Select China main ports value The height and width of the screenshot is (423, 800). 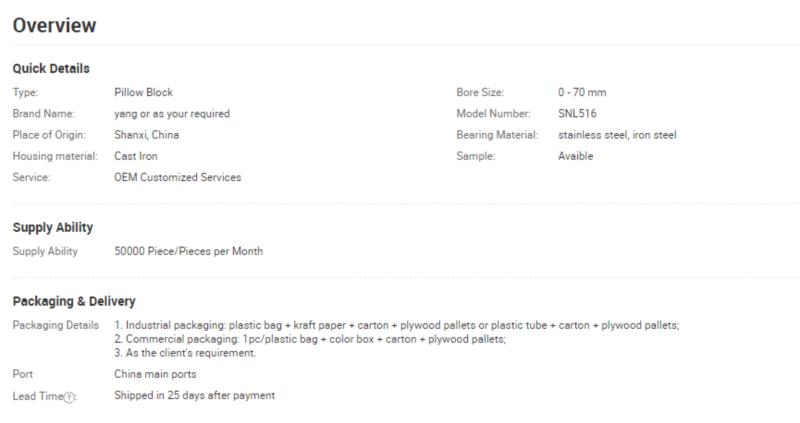(155, 374)
